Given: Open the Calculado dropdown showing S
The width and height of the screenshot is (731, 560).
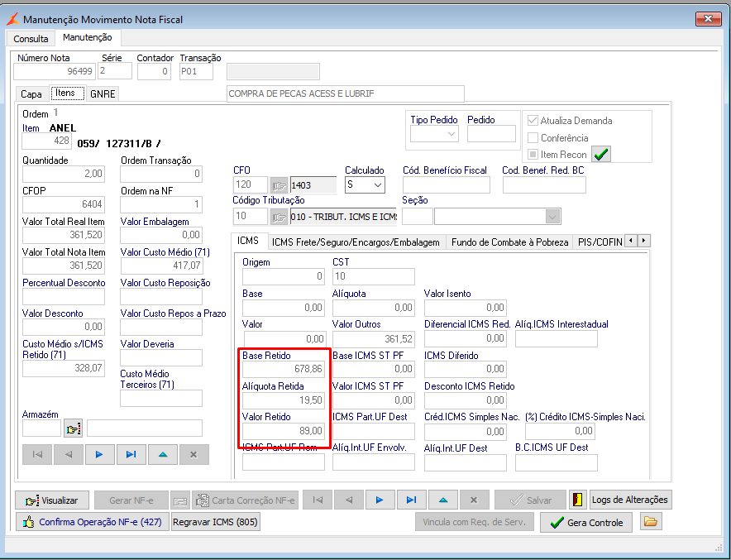Looking at the screenshot, I should [378, 185].
